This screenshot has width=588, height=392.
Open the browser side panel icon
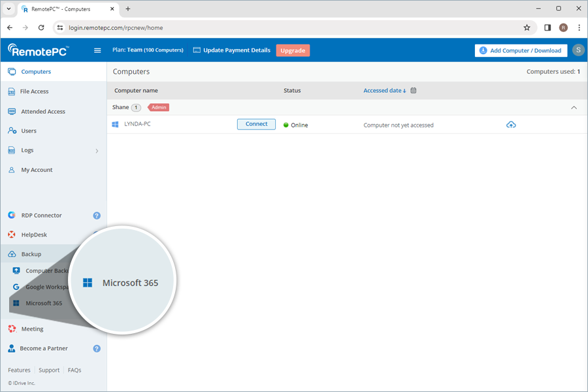point(547,27)
